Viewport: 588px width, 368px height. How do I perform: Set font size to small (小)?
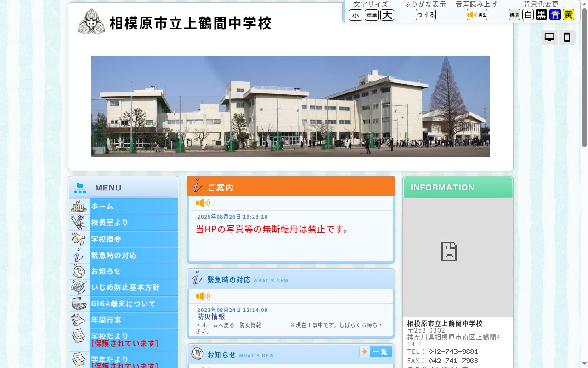click(x=356, y=15)
